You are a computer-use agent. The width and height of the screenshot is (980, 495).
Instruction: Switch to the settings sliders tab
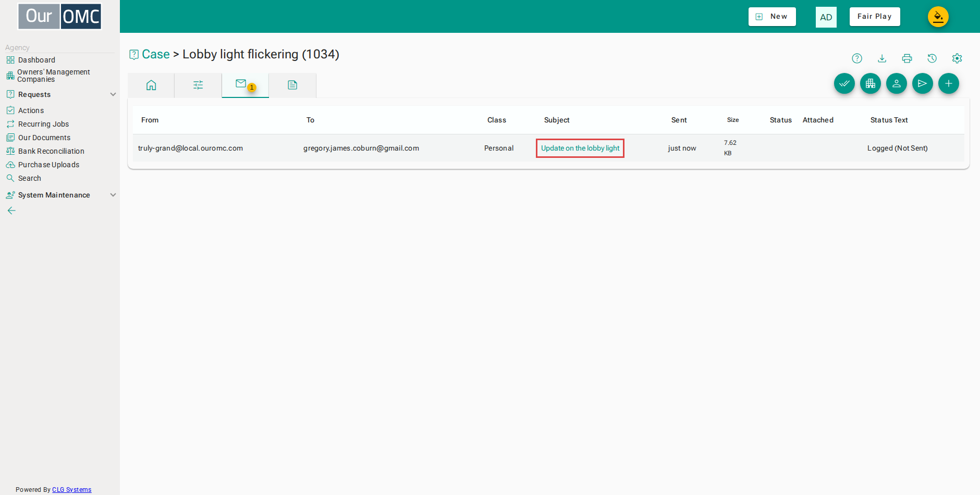(x=198, y=85)
